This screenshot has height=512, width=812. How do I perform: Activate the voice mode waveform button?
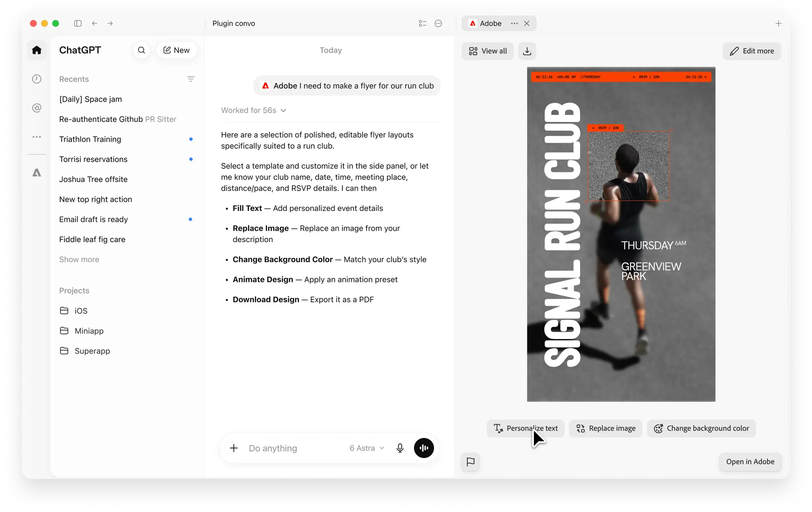click(424, 448)
